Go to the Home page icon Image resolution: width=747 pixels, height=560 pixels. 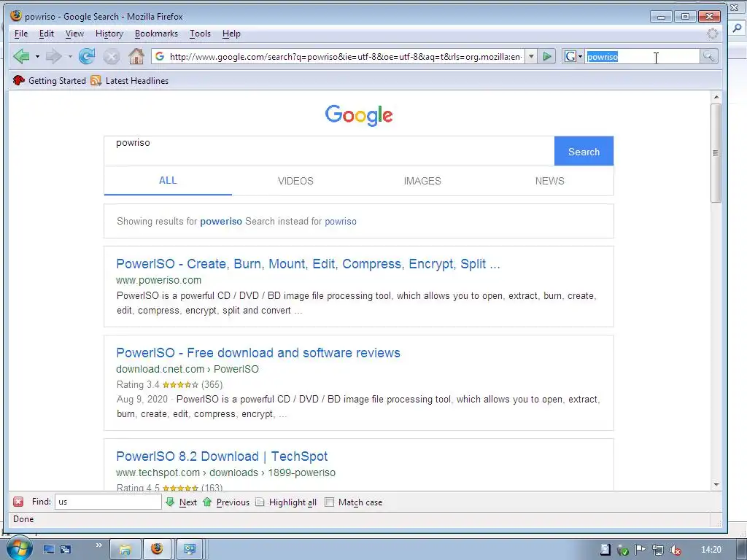click(x=136, y=57)
